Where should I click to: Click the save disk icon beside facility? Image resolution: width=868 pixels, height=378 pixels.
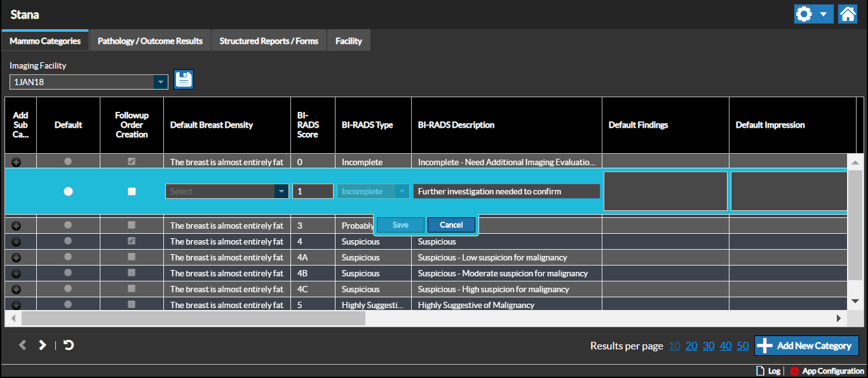point(184,80)
